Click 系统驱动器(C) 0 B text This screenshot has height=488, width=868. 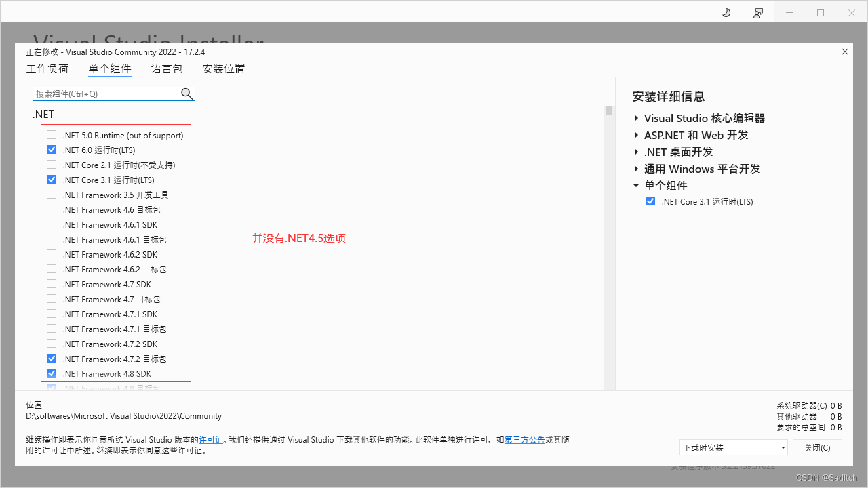809,405
